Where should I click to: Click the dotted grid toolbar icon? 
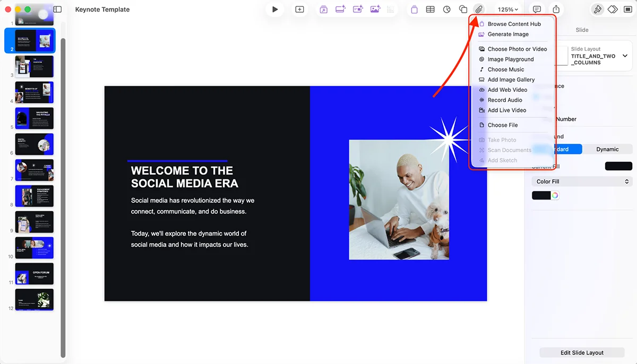[x=391, y=10]
